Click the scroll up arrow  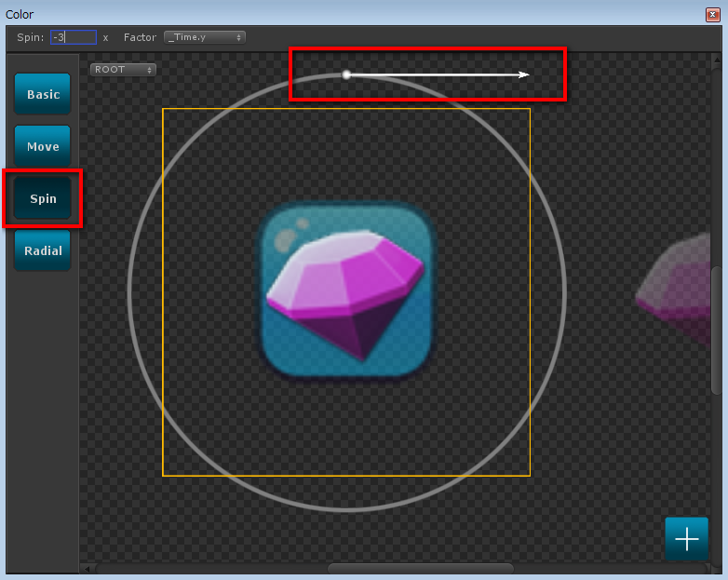[717, 60]
